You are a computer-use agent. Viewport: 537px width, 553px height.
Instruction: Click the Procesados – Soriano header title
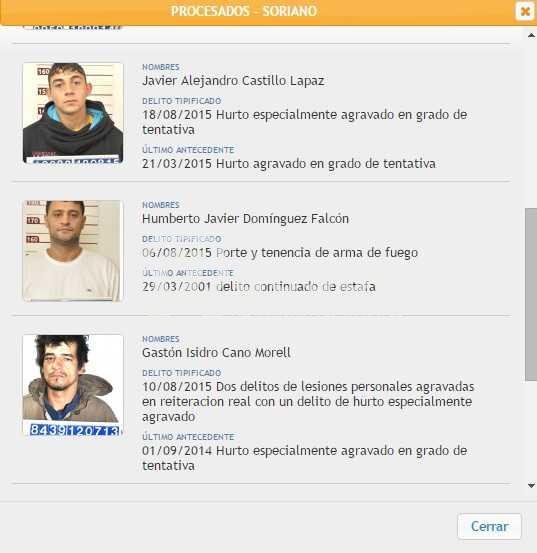[x=244, y=11]
